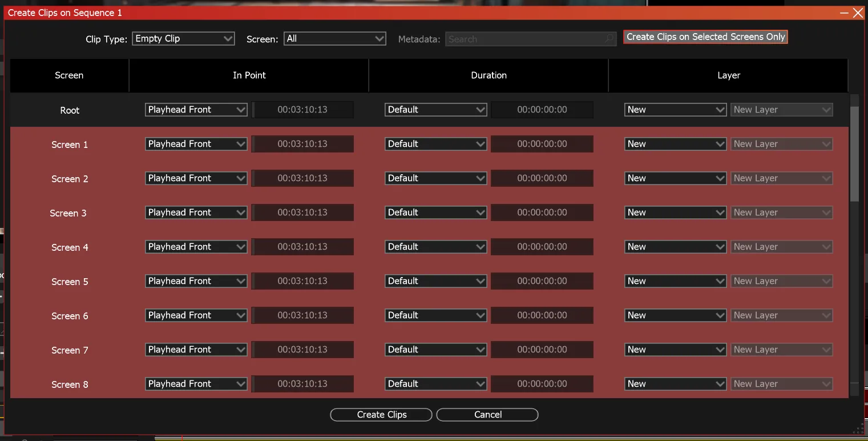Select the Screen 8 row label
The height and width of the screenshot is (441, 868).
pos(70,384)
